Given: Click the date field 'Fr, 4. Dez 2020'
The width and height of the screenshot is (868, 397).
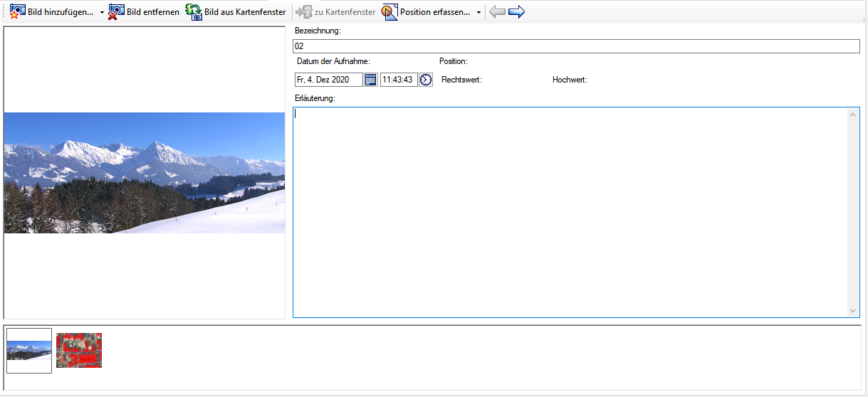Looking at the screenshot, I should tap(328, 80).
